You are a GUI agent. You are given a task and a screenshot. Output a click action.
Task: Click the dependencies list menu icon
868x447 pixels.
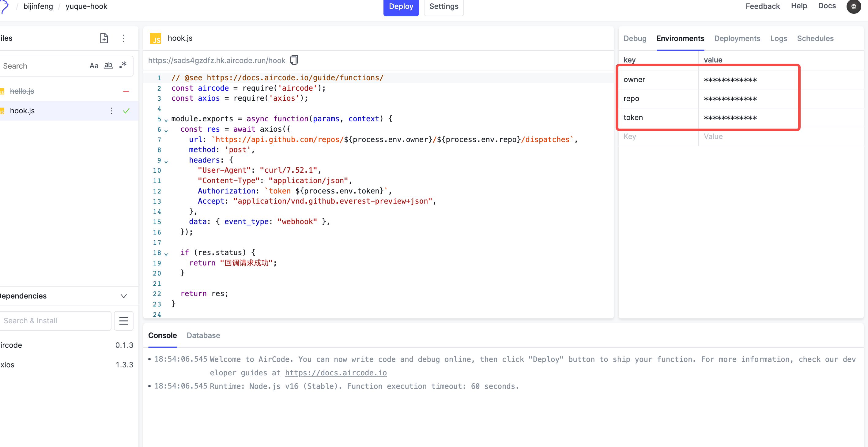tap(124, 321)
